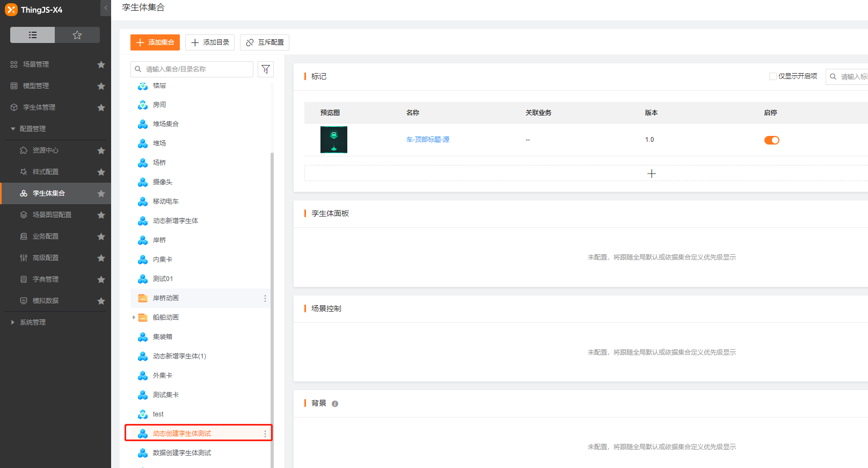Open 孪生体管理 in the sidebar
The height and width of the screenshot is (468, 868).
(39, 107)
